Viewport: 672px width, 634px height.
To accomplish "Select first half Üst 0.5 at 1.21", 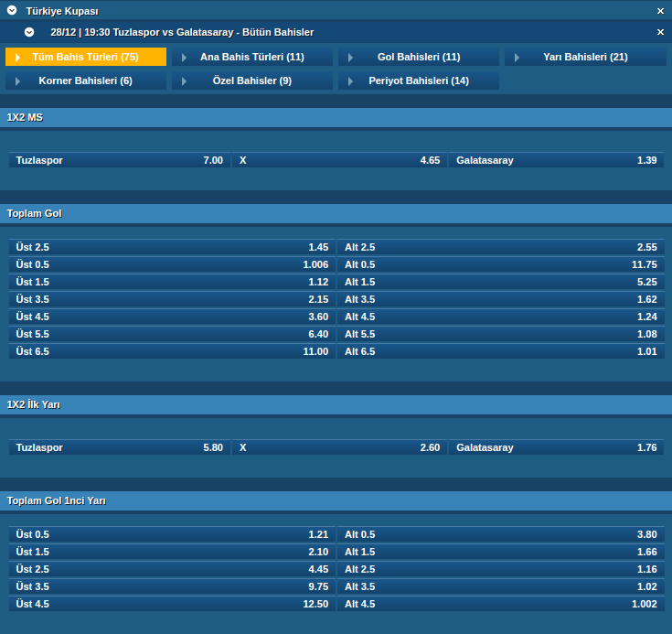I will pos(172,535).
